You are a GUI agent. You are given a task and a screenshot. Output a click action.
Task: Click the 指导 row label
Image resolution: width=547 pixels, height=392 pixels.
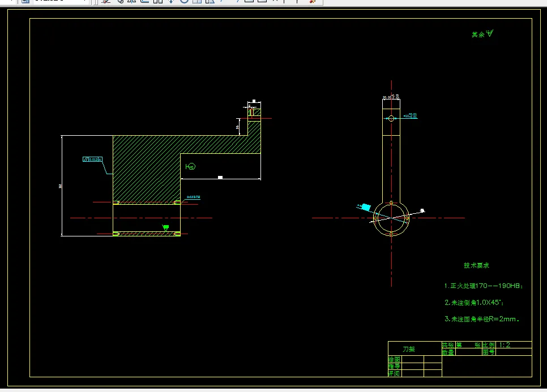394,366
